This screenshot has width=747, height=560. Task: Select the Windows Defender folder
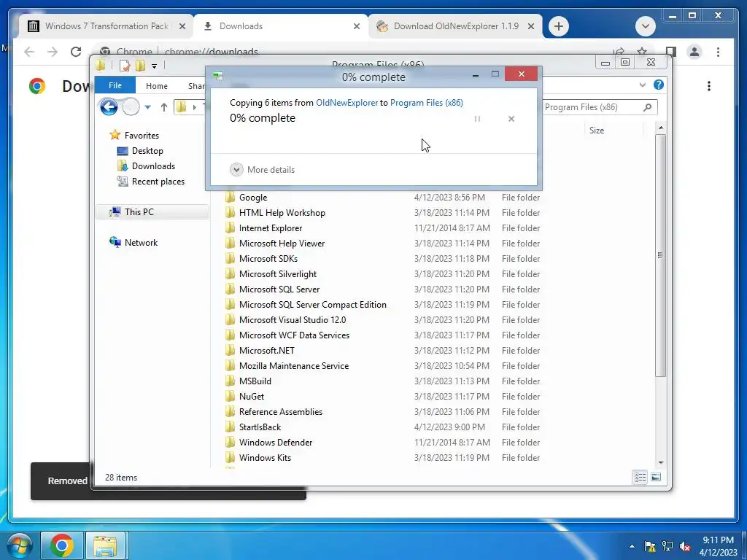pyautogui.click(x=275, y=443)
